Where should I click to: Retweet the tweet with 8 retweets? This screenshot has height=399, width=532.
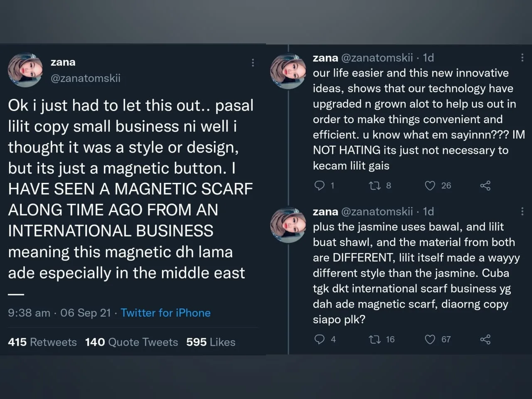tap(375, 185)
